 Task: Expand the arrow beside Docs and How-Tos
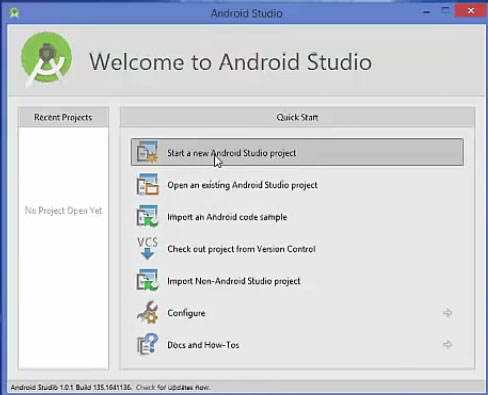tap(447, 344)
